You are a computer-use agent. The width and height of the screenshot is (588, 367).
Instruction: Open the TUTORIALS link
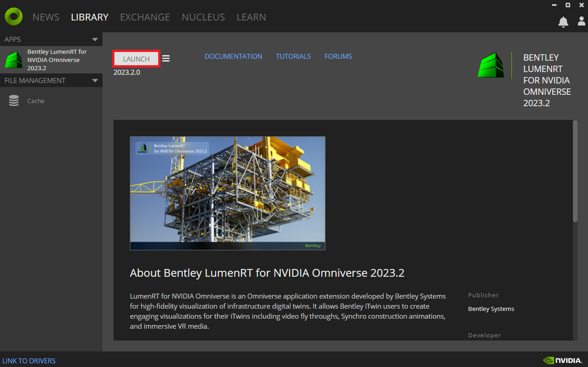293,57
